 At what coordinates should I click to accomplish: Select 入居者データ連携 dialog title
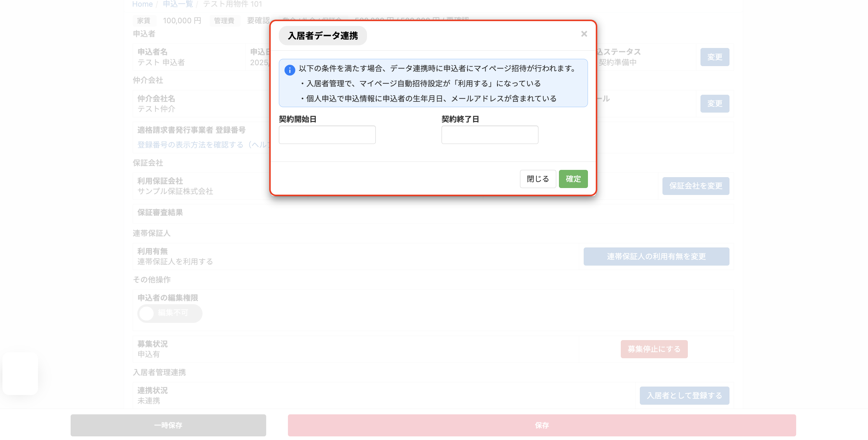click(322, 36)
